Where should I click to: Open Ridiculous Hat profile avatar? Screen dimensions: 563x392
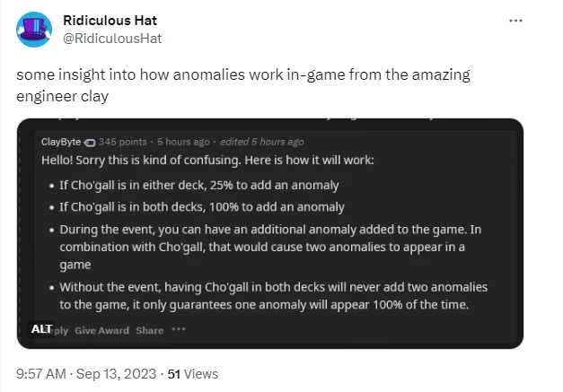[34, 30]
